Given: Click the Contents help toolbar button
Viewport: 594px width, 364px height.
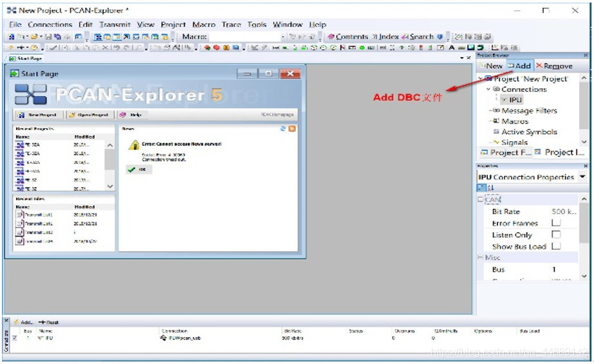Looking at the screenshot, I should click(348, 37).
